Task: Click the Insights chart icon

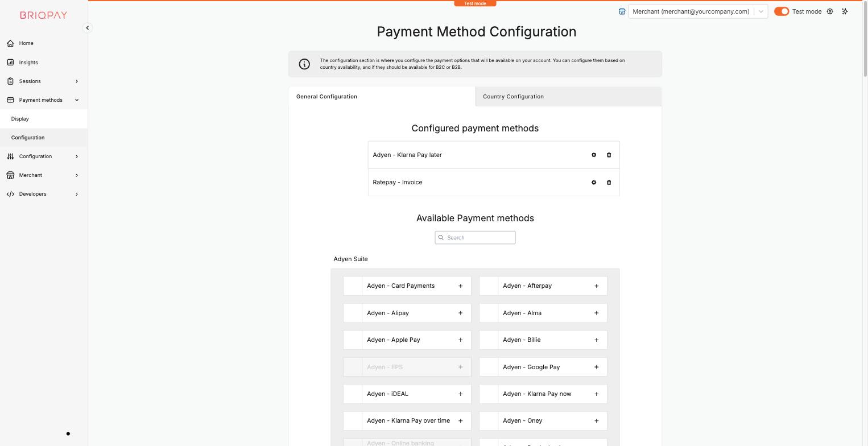Action: (10, 63)
